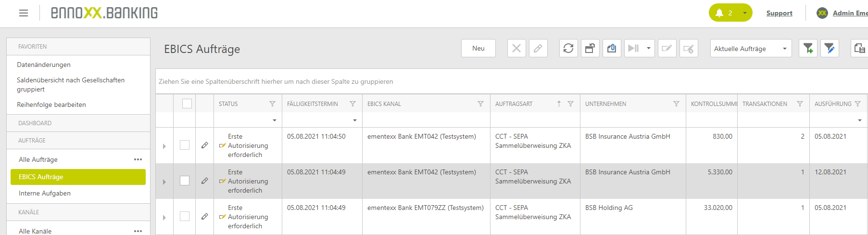Click the play/pause execute toolbar icon

634,48
